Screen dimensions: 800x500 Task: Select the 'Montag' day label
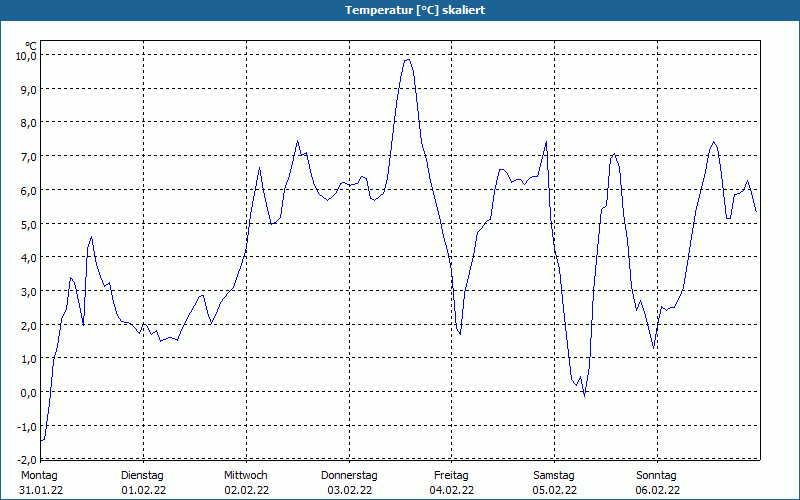click(x=39, y=476)
